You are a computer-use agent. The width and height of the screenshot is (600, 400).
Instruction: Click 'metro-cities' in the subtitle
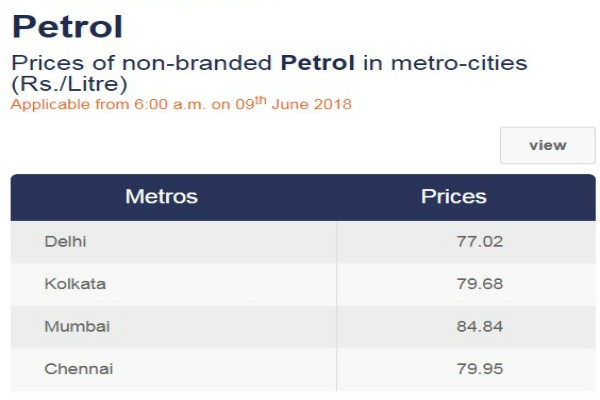coord(459,63)
